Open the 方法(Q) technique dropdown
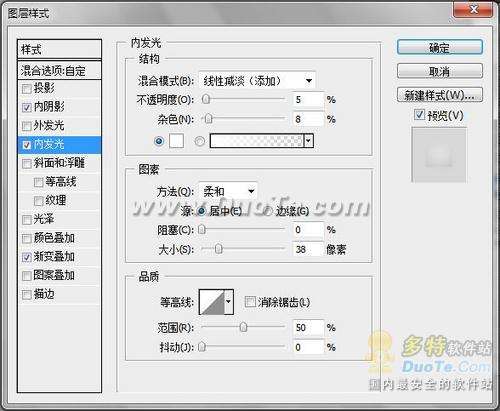500x411 pixels. [x=228, y=191]
